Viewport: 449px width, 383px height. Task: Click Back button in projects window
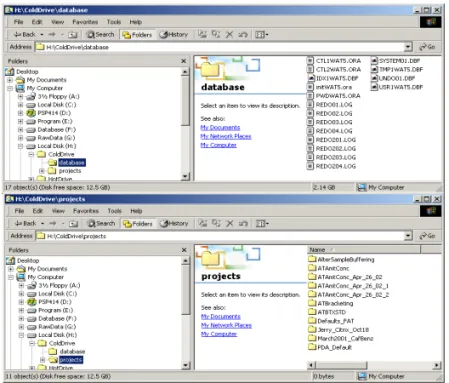click(x=25, y=223)
